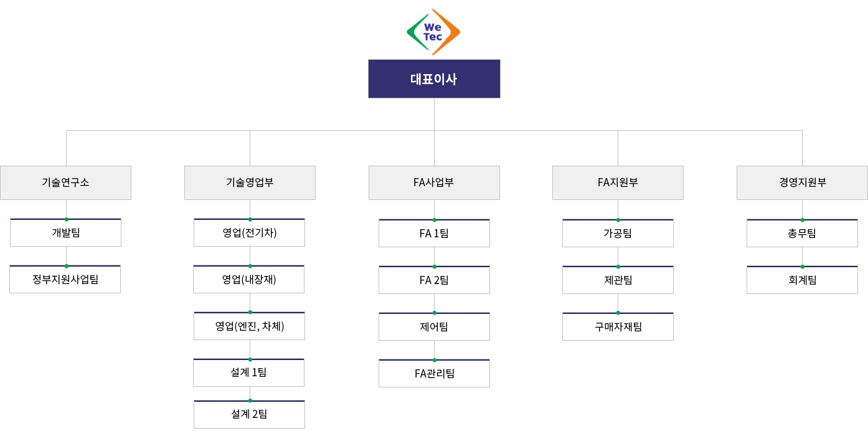Click the FA사업부 department box
This screenshot has width=868, height=441.
pos(434,183)
